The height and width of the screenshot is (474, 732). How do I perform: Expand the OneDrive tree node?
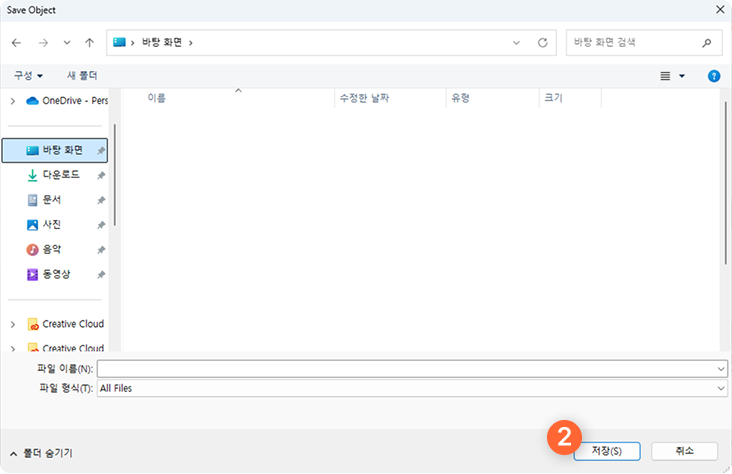pos(12,100)
